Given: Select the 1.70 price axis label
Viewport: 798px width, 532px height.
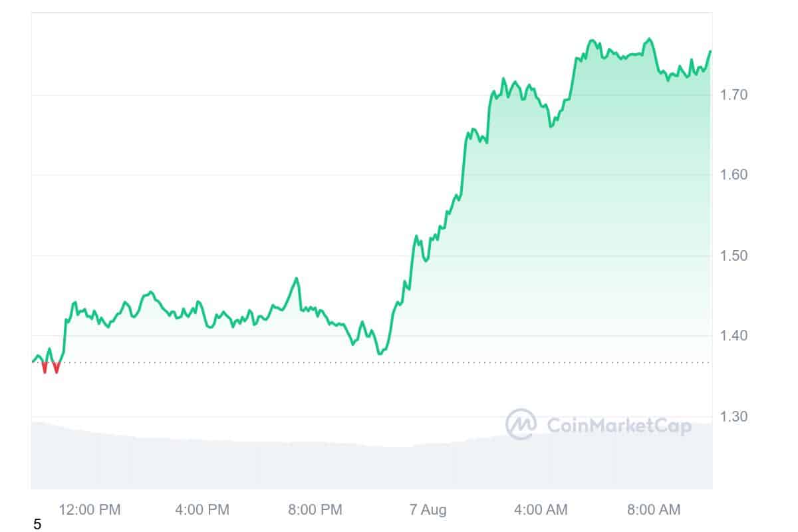Looking at the screenshot, I should coord(734,94).
